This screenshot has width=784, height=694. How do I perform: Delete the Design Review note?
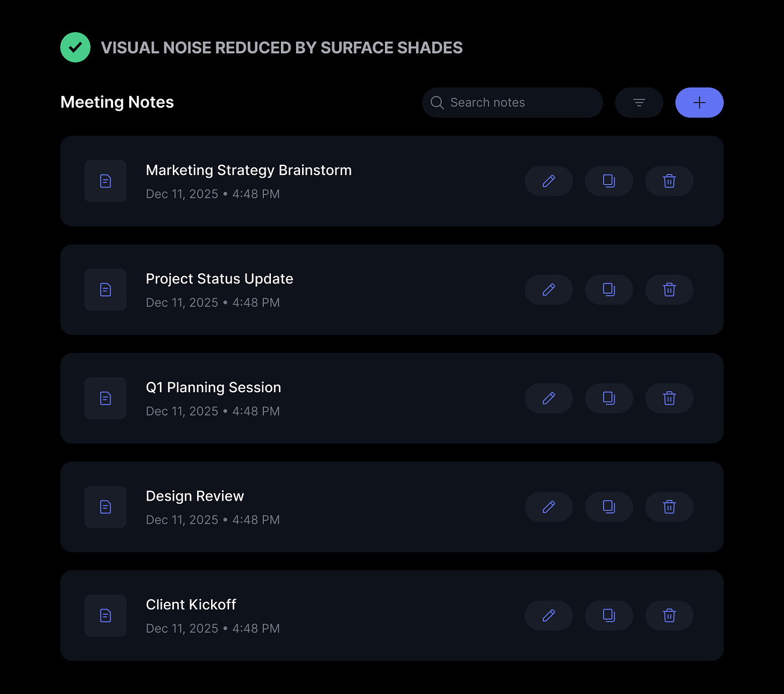pyautogui.click(x=669, y=507)
